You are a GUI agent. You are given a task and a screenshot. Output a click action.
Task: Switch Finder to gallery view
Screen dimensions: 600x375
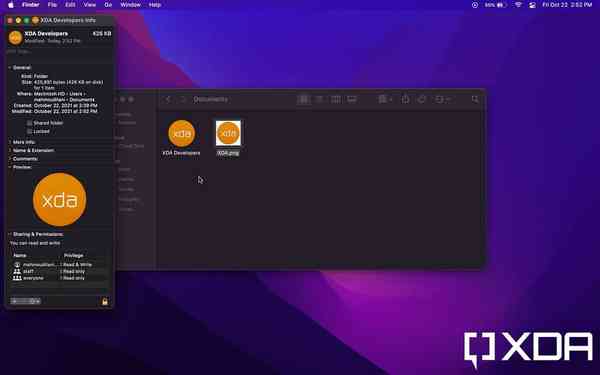click(352, 99)
